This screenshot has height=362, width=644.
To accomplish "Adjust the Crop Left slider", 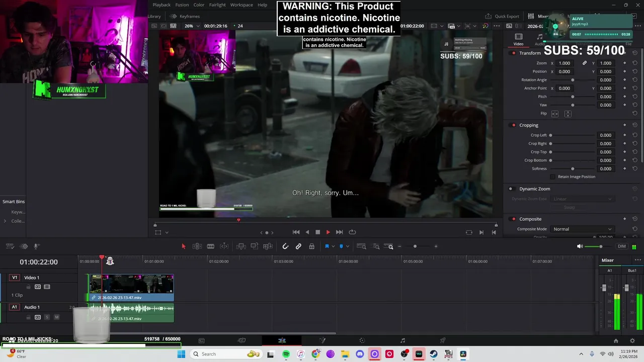I will pos(573,135).
